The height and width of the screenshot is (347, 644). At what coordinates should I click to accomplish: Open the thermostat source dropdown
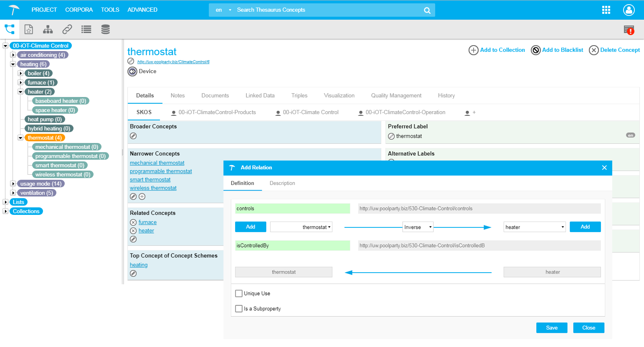(x=301, y=227)
